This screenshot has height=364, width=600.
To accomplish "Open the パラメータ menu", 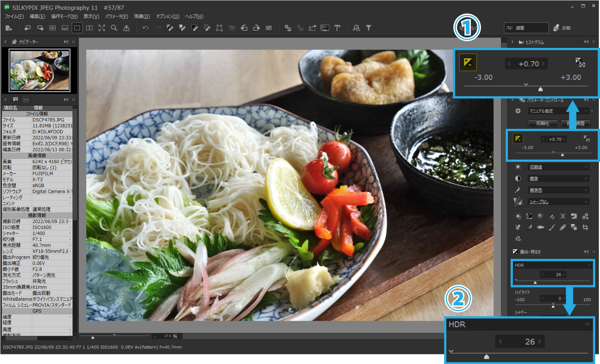I will [x=117, y=16].
